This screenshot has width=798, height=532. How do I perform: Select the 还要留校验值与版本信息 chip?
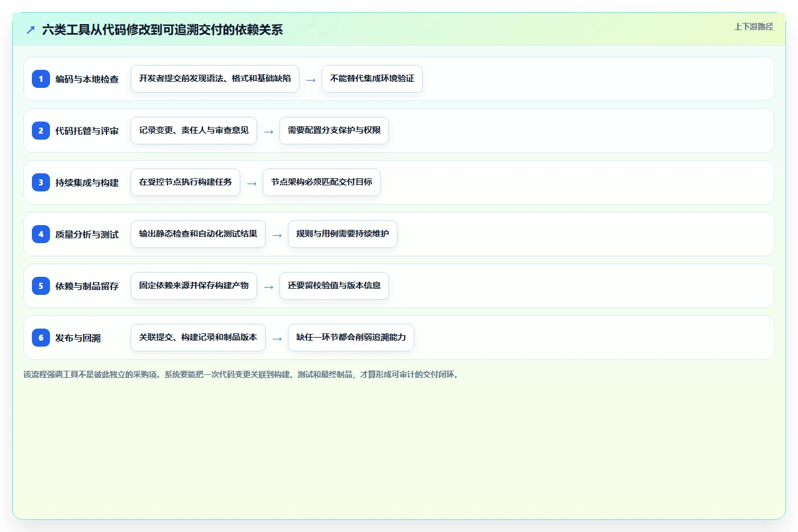coord(334,286)
